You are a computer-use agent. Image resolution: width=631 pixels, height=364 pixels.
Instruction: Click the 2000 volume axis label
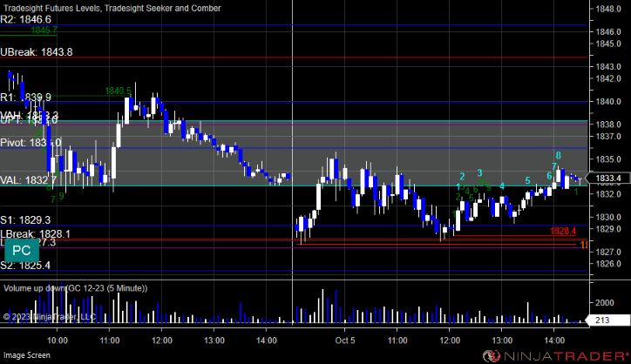tap(605, 303)
